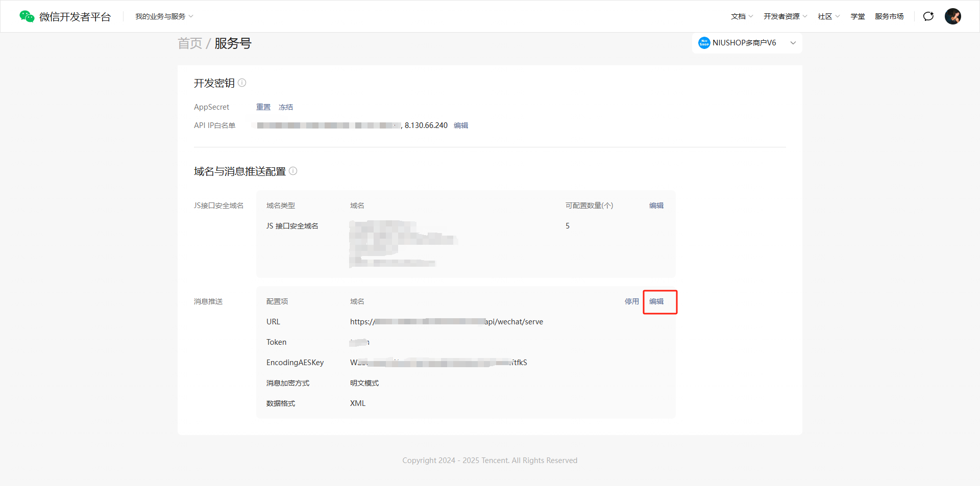Edit the 消息推送 configuration

[x=656, y=301]
